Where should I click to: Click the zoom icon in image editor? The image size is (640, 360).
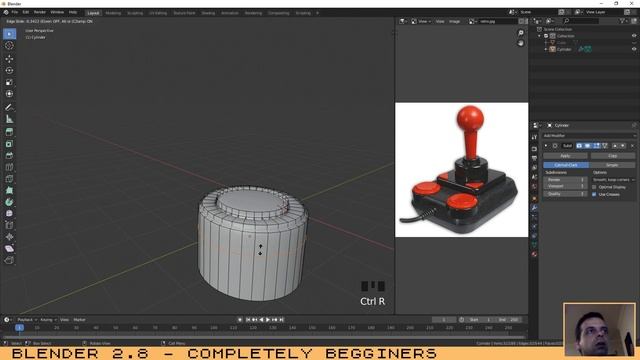click(x=521, y=33)
